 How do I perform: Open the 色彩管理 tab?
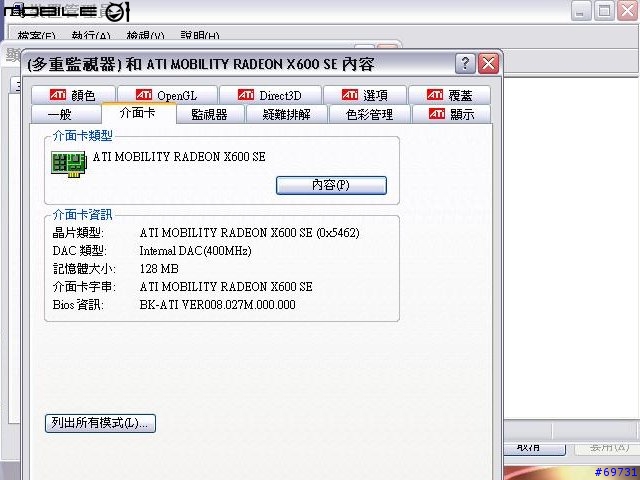pyautogui.click(x=369, y=114)
